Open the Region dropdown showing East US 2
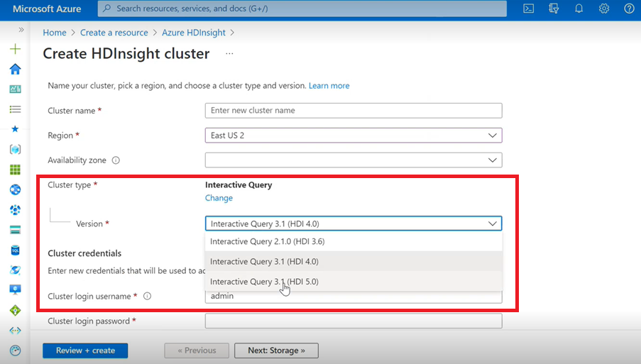Viewport: 641px width, 364px height. 354,136
